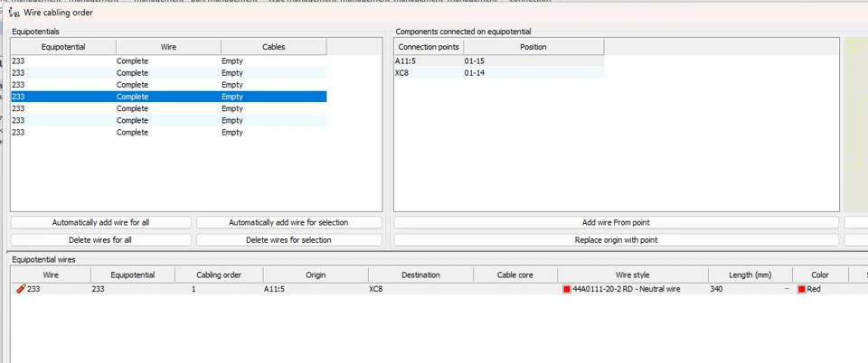Click Automatically add wire for selection
The image size is (868, 363).
(288, 223)
